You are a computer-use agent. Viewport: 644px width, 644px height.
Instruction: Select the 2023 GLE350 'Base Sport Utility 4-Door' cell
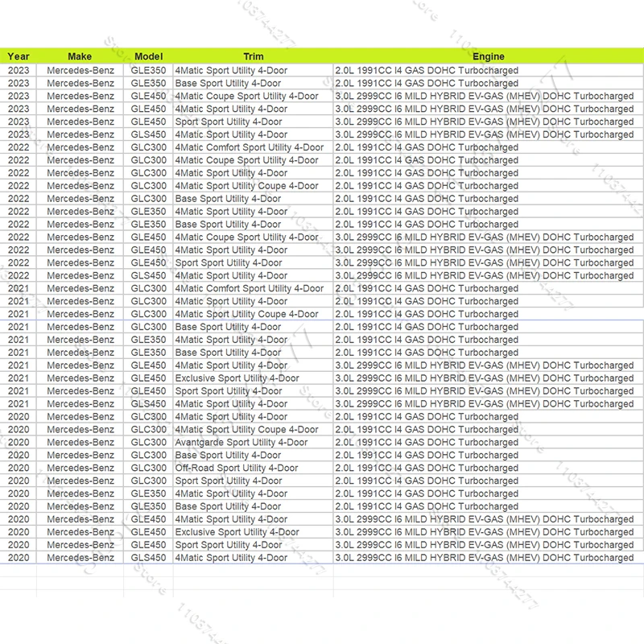pos(253,83)
